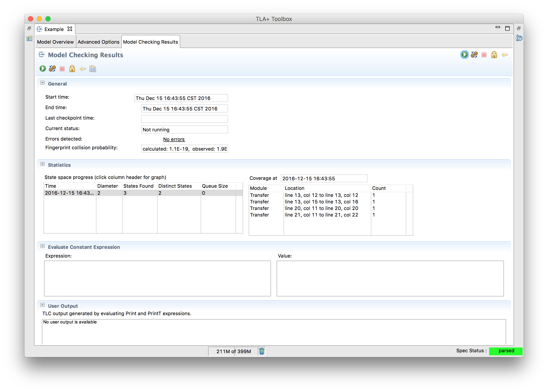Click the Module column header
548x392 pixels.
click(x=266, y=188)
